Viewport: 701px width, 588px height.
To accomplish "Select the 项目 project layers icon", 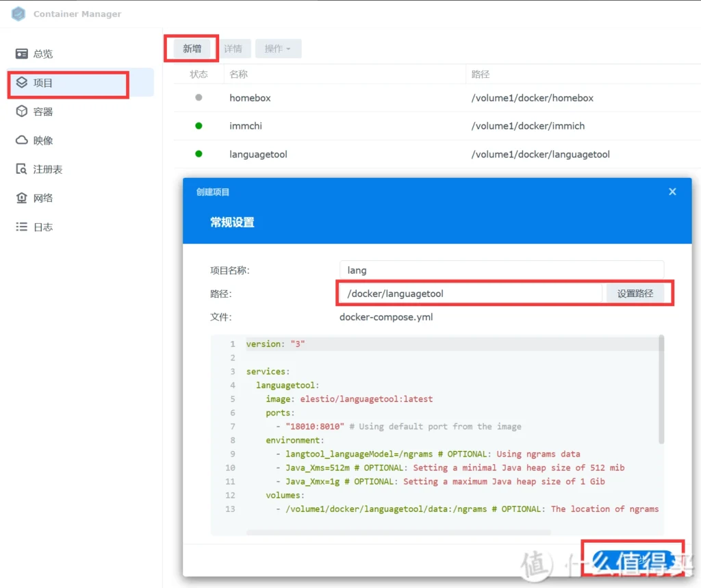I will click(x=22, y=83).
